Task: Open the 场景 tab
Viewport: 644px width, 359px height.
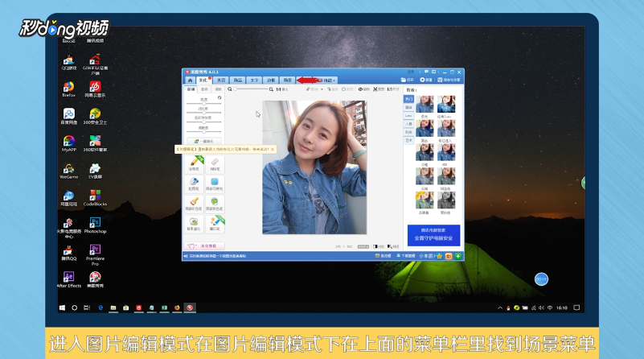Action: tap(288, 80)
